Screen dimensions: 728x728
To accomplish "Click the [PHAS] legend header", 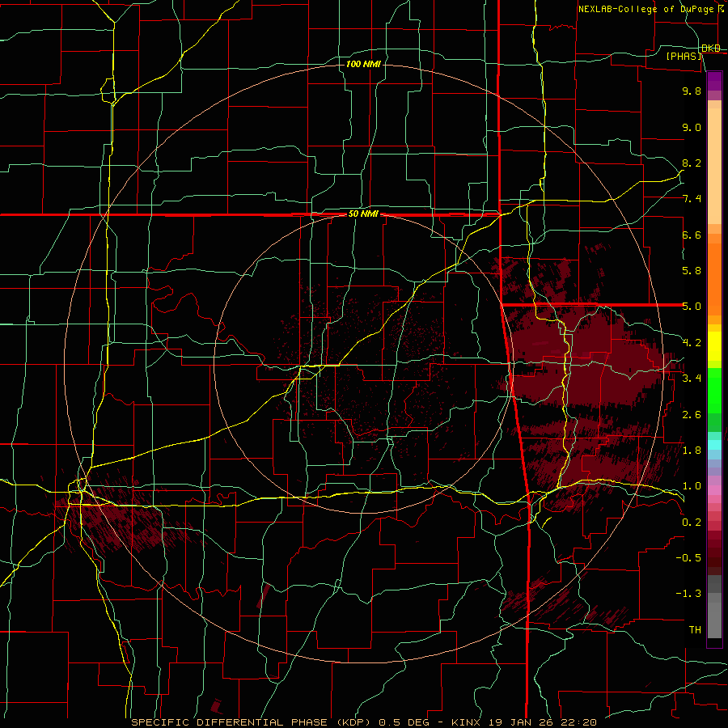I will pyautogui.click(x=684, y=56).
